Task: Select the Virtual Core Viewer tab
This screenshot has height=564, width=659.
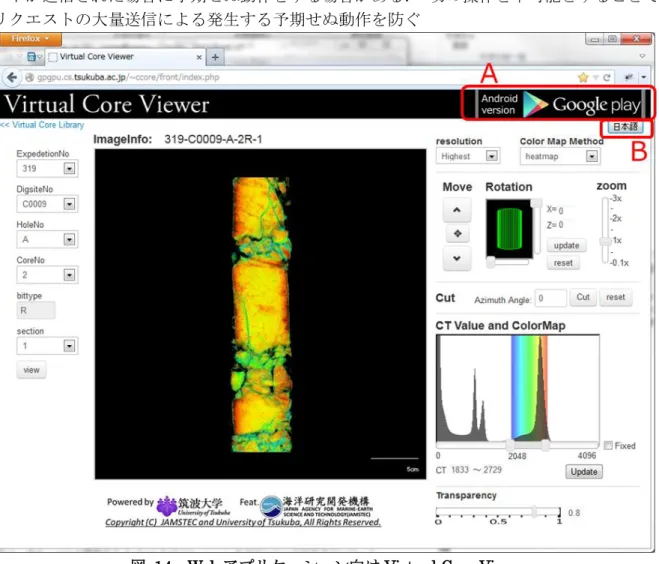Action: click(x=125, y=57)
